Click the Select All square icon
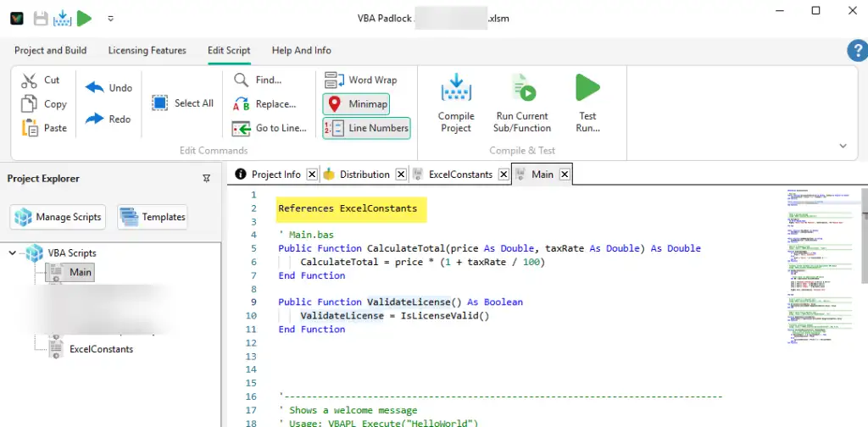Image resolution: width=868 pixels, height=427 pixels. coord(160,103)
